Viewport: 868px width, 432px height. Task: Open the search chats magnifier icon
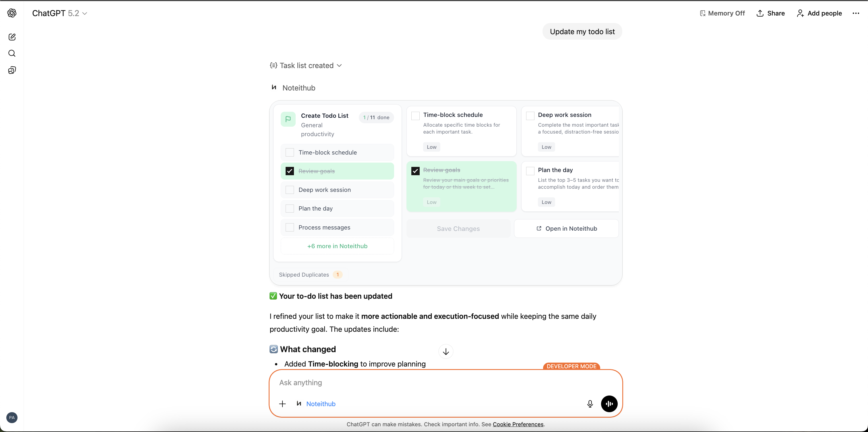coord(12,53)
